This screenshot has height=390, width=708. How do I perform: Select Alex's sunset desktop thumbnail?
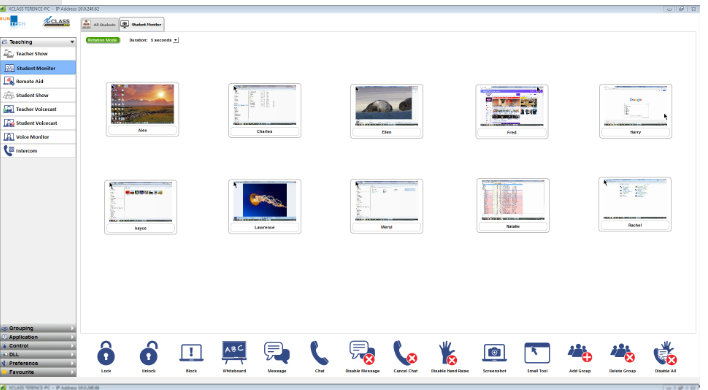pyautogui.click(x=142, y=104)
